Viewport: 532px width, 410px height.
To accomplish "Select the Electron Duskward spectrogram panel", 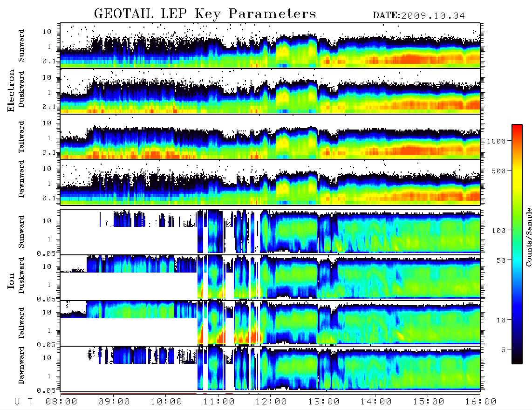I will 270,91.
